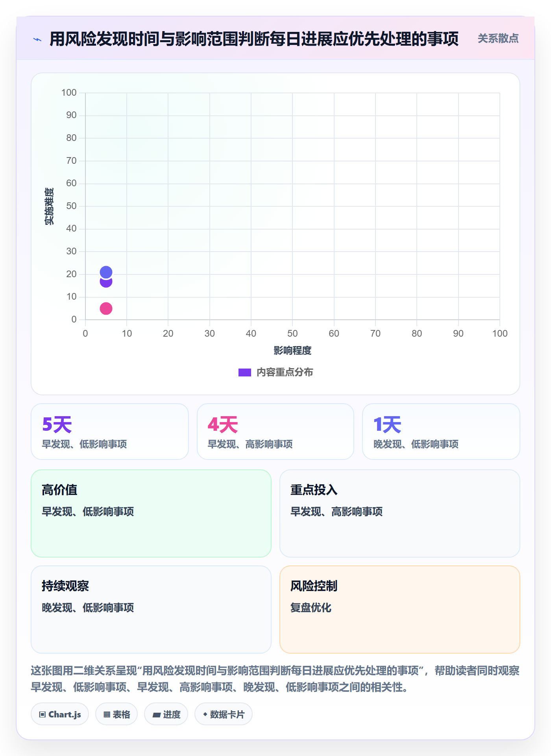Select the 持续观察 quadrant card
Screen dimensions: 551x756
(151, 610)
